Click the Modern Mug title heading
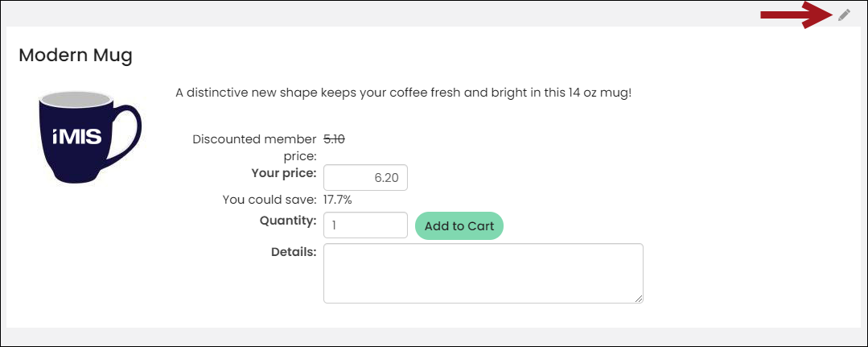The width and height of the screenshot is (868, 347). pos(76,56)
